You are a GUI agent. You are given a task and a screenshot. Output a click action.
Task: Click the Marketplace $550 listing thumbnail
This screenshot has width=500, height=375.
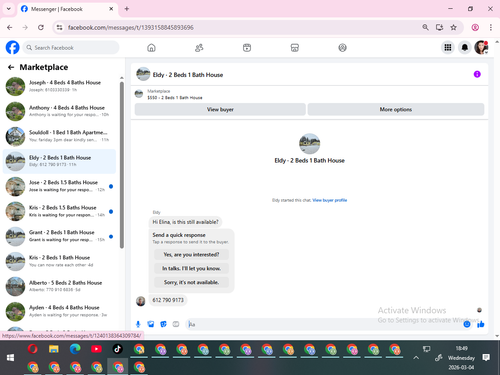139,94
